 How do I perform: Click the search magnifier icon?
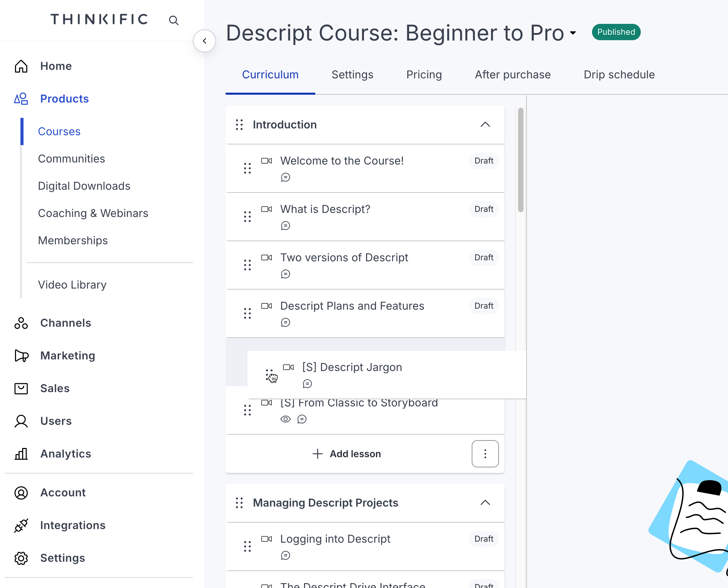pos(173,20)
